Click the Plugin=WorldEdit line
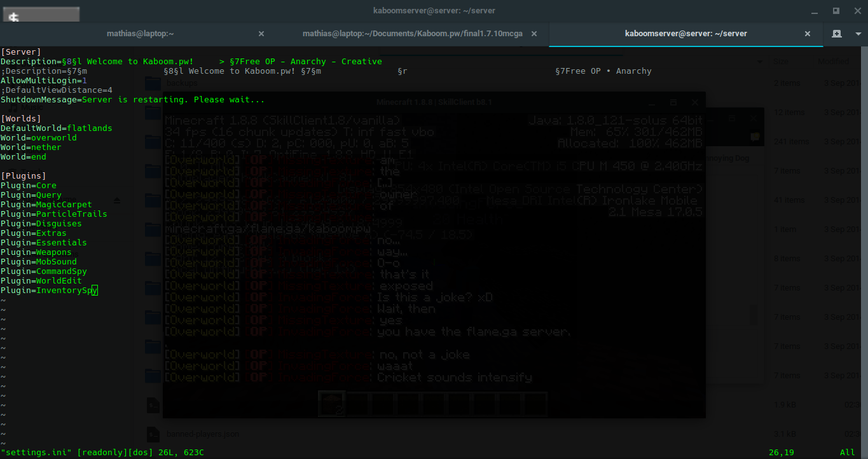The height and width of the screenshot is (459, 868). [41, 281]
